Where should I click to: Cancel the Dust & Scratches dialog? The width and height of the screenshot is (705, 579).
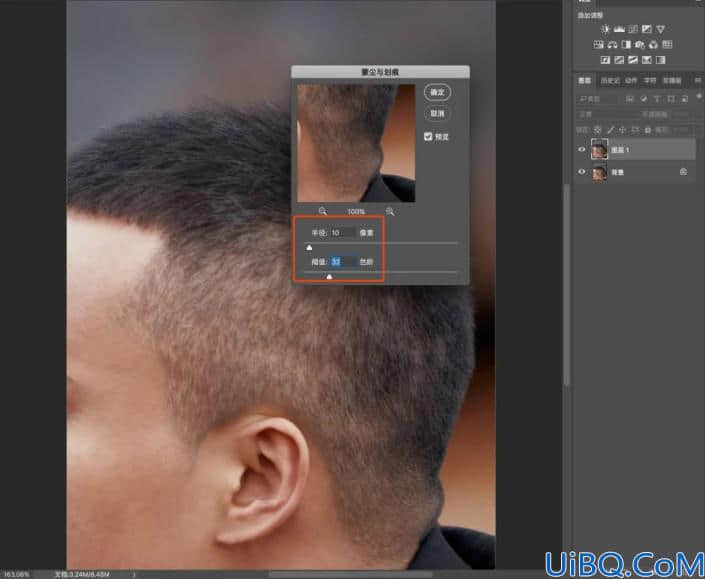click(x=437, y=113)
